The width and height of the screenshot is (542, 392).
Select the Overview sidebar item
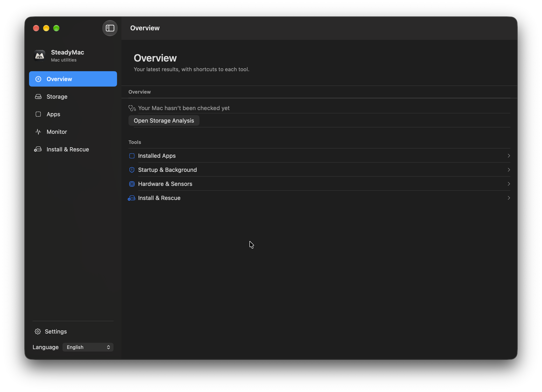coord(73,79)
